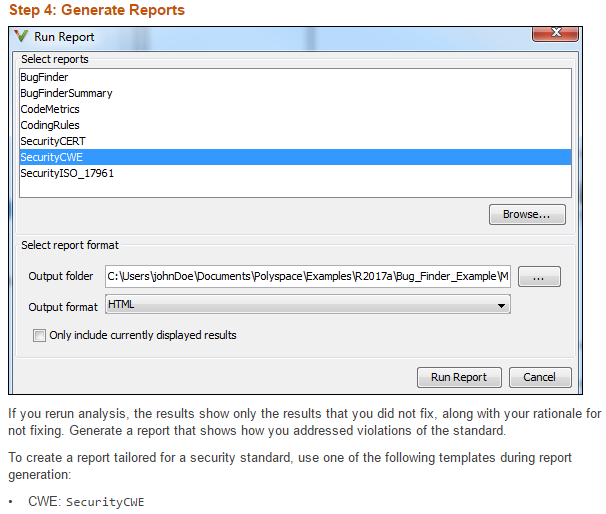Click the Polyspace icon in the Run Report title bar
606x514 pixels.
click(x=21, y=36)
